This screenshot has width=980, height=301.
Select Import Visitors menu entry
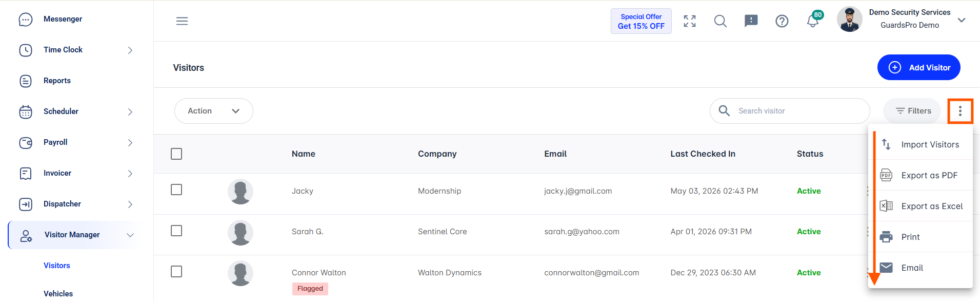921,144
